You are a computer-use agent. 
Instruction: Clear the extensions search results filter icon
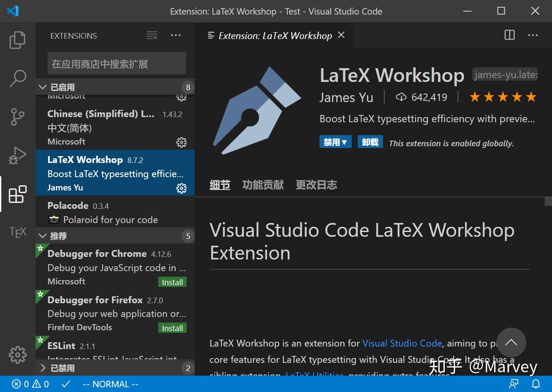pyautogui.click(x=152, y=36)
